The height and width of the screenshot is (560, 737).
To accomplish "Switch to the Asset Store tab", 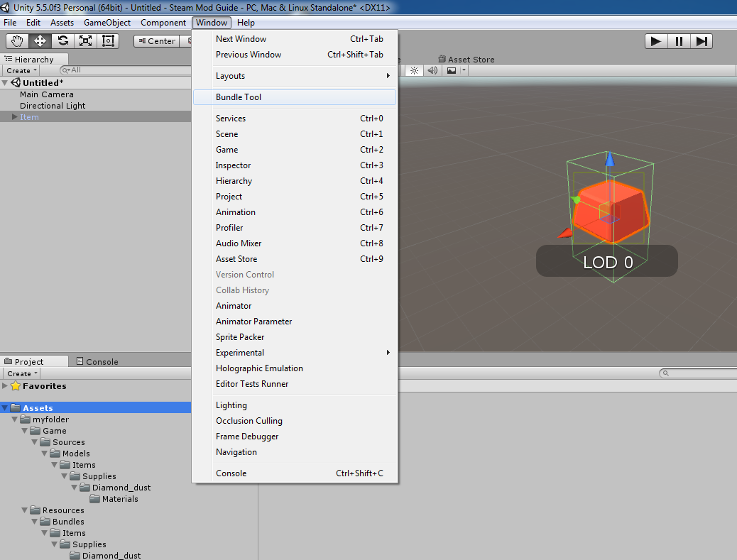I will coord(466,59).
